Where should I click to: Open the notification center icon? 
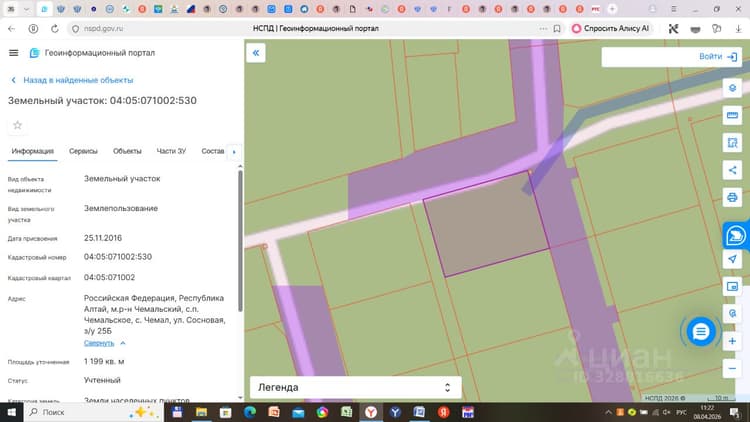coord(734,412)
